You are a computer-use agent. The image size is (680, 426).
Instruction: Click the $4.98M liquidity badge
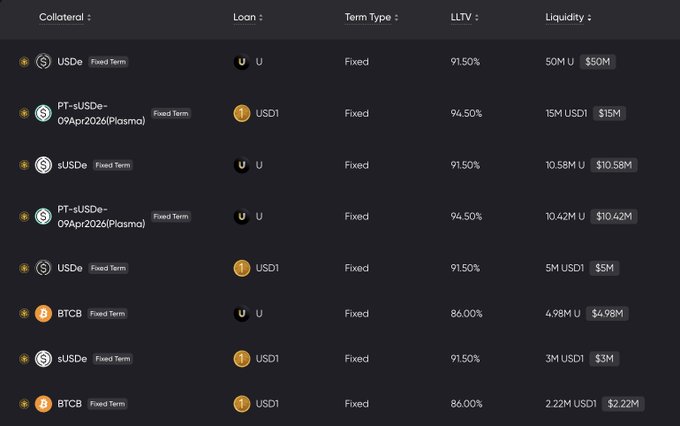607,314
